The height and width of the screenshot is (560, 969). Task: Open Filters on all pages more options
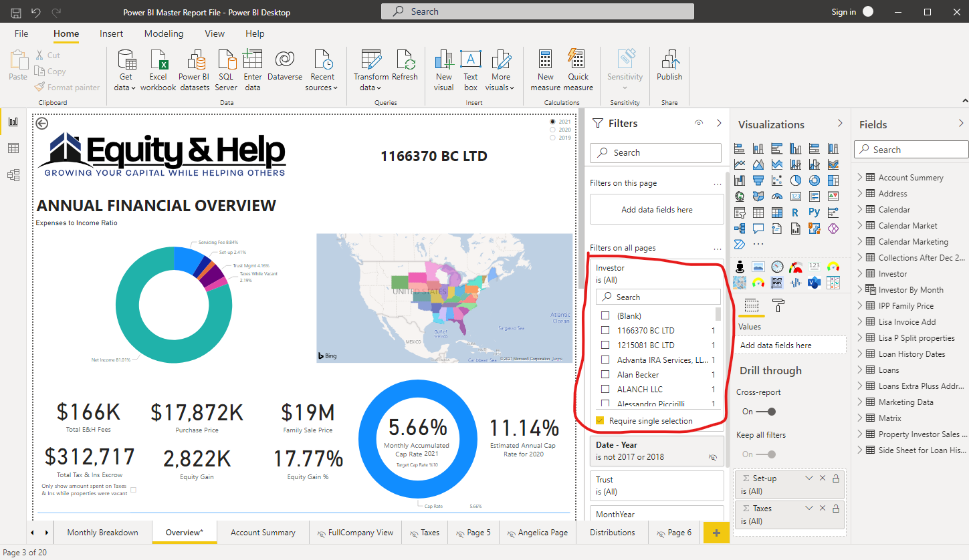tap(718, 248)
